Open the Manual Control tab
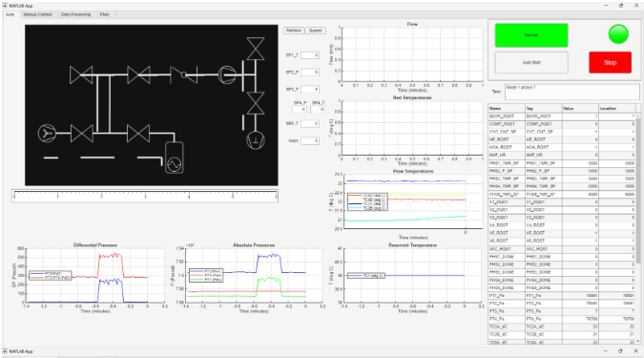This screenshot has height=358, width=644. [38, 14]
